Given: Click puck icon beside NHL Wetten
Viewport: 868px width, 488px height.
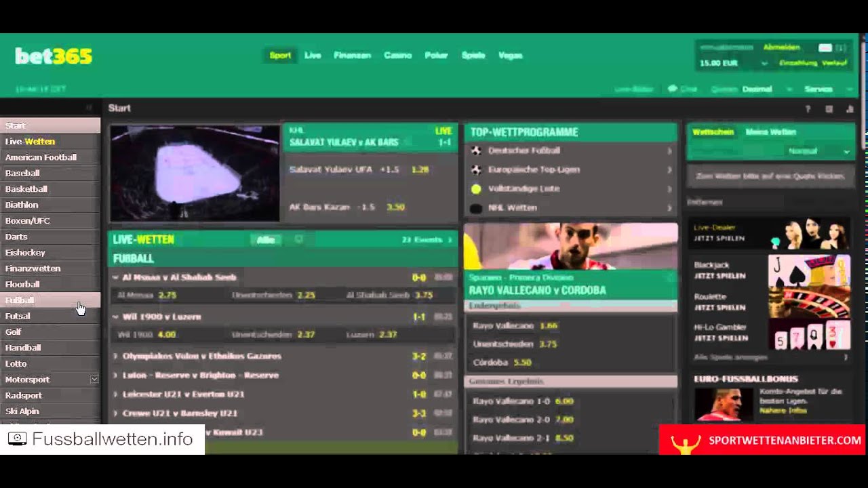Looking at the screenshot, I should point(476,208).
